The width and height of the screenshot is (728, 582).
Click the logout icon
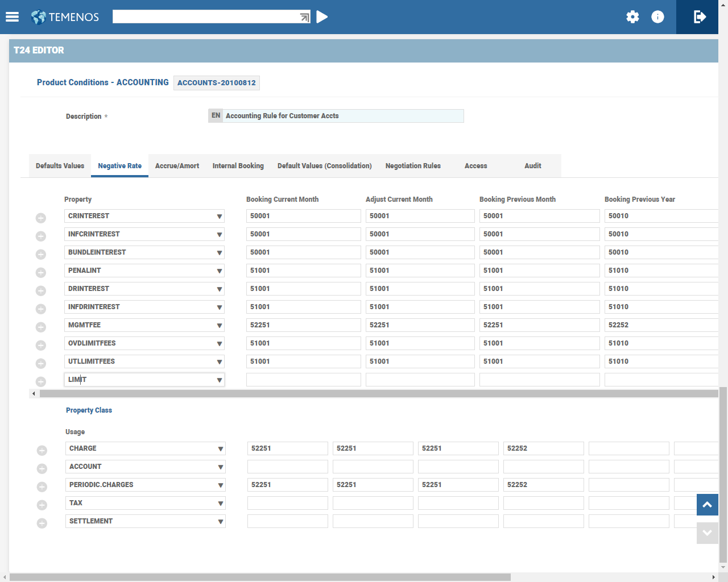pyautogui.click(x=700, y=17)
